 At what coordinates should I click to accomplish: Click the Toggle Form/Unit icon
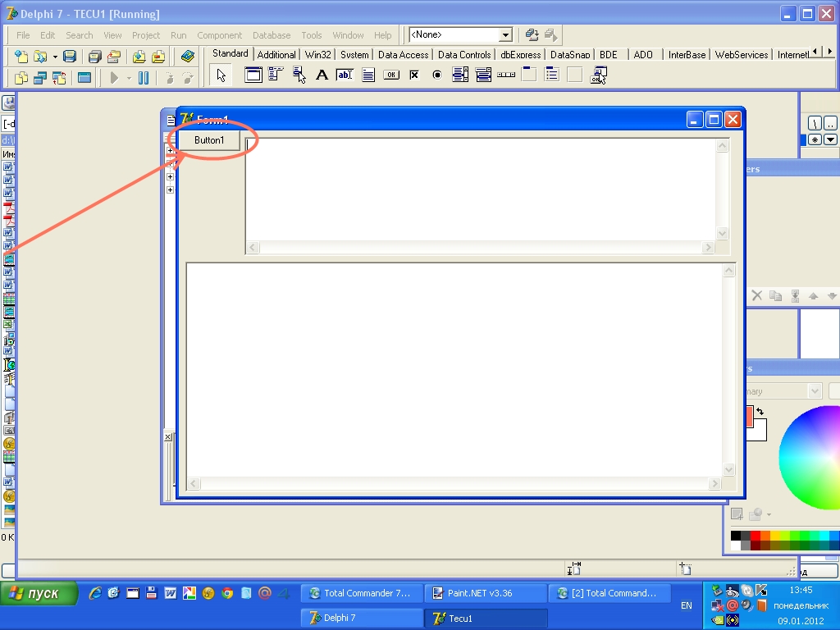59,78
